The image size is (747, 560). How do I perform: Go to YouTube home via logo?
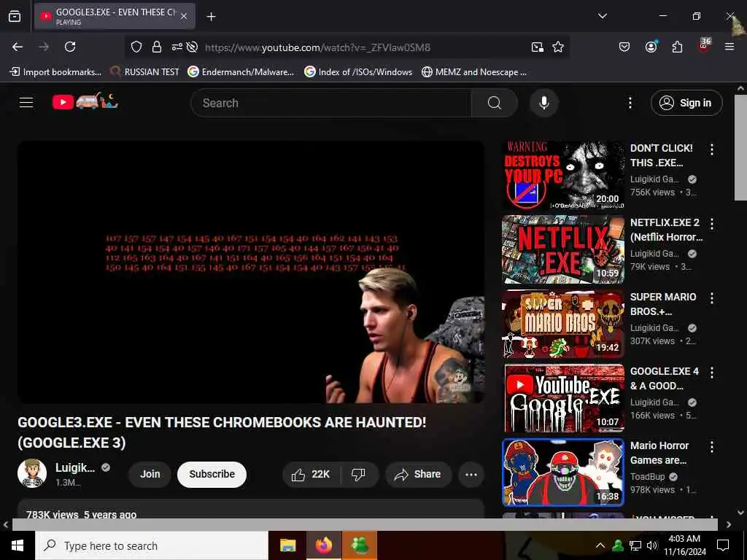point(85,101)
